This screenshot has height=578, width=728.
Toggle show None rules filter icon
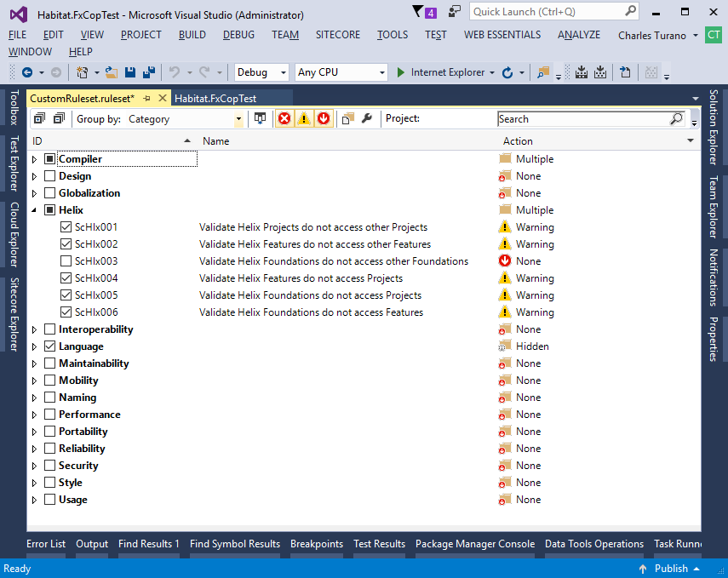pyautogui.click(x=324, y=119)
